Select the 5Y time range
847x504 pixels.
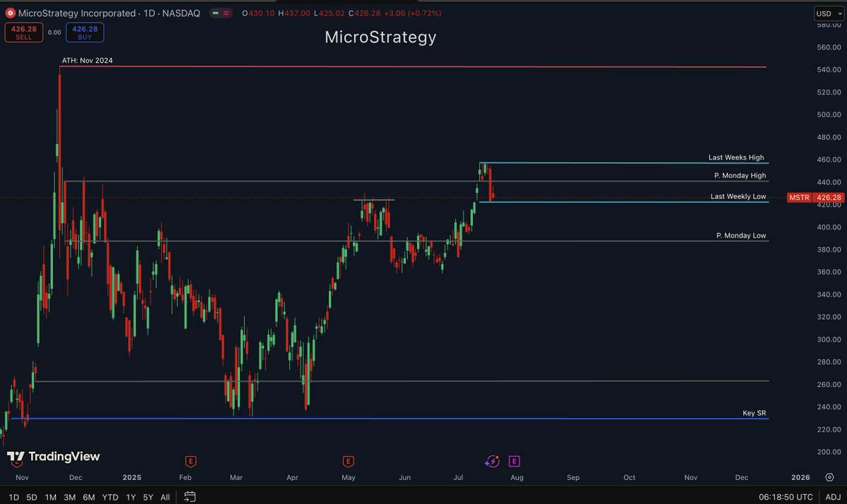pos(147,497)
